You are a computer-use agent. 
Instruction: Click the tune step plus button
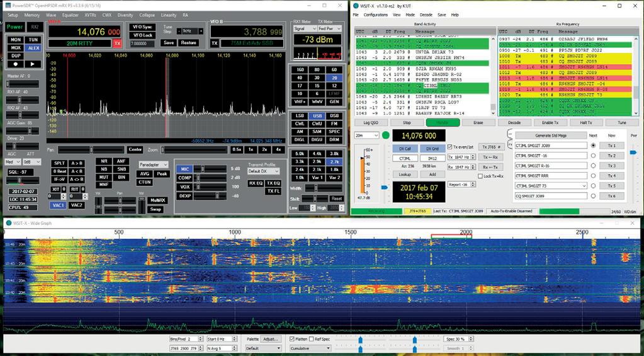coord(201,32)
